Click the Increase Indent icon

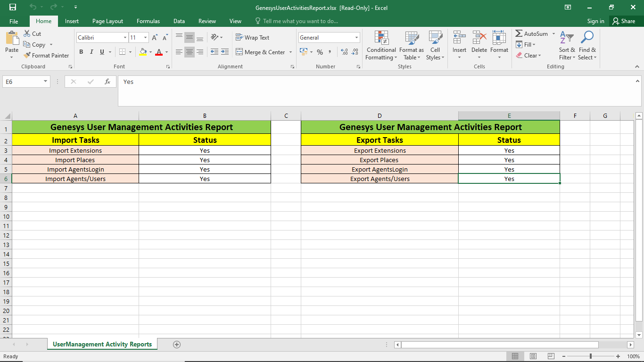(225, 52)
